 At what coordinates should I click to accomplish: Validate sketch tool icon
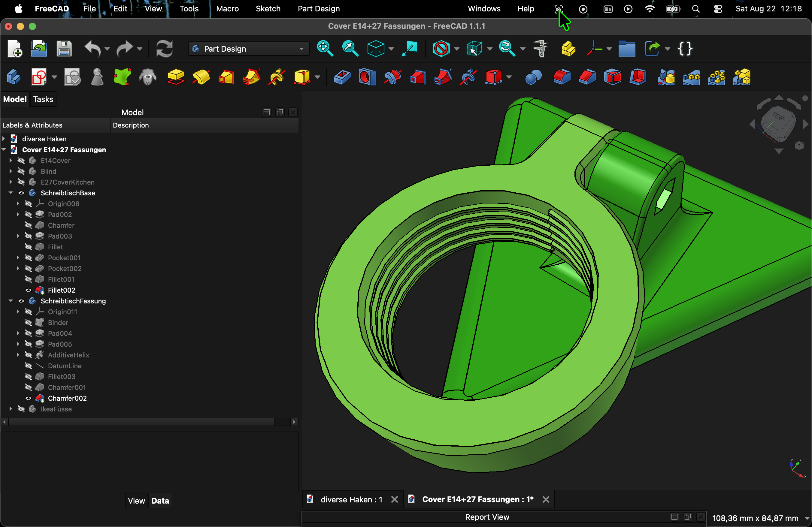pyautogui.click(x=72, y=77)
